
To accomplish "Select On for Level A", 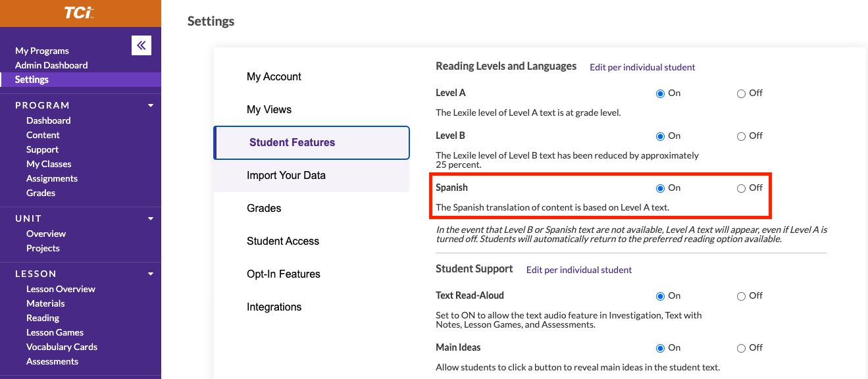I will [660, 93].
